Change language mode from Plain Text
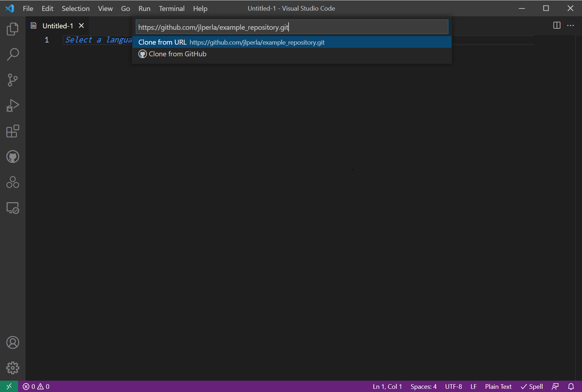 pos(498,386)
